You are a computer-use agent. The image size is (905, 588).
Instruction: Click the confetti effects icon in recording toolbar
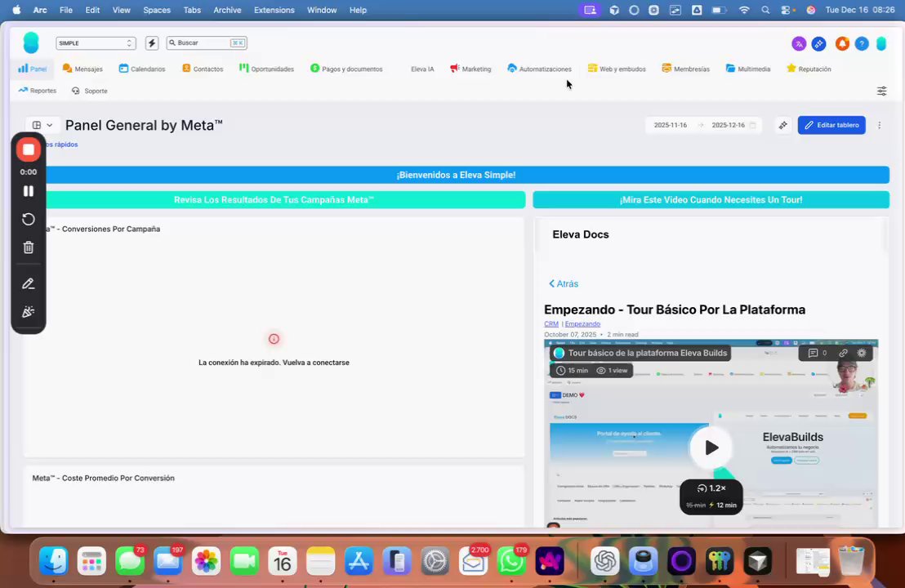tap(29, 312)
